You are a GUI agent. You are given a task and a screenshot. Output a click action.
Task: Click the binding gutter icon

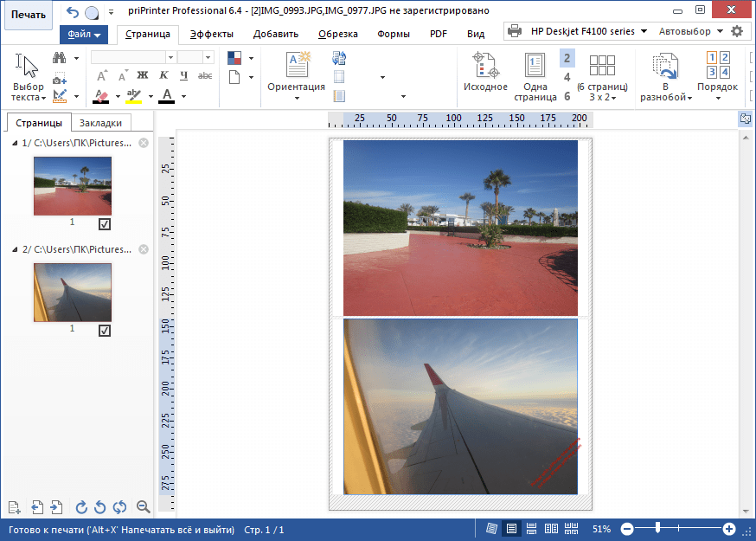[339, 96]
